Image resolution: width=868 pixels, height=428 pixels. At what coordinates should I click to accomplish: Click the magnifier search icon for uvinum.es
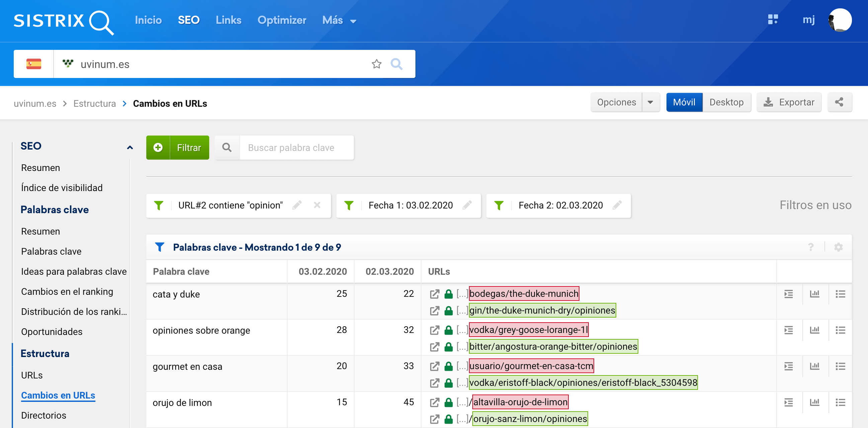pyautogui.click(x=396, y=64)
